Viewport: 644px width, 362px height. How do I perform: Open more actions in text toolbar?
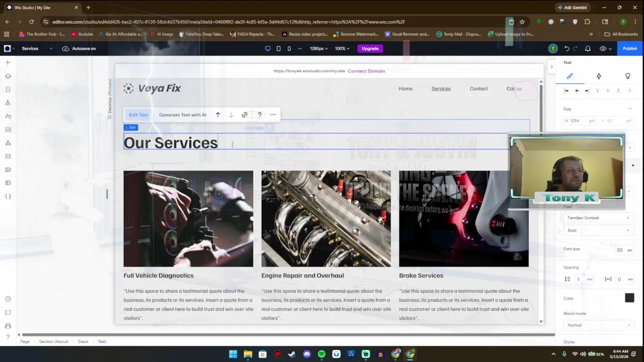coord(273,115)
